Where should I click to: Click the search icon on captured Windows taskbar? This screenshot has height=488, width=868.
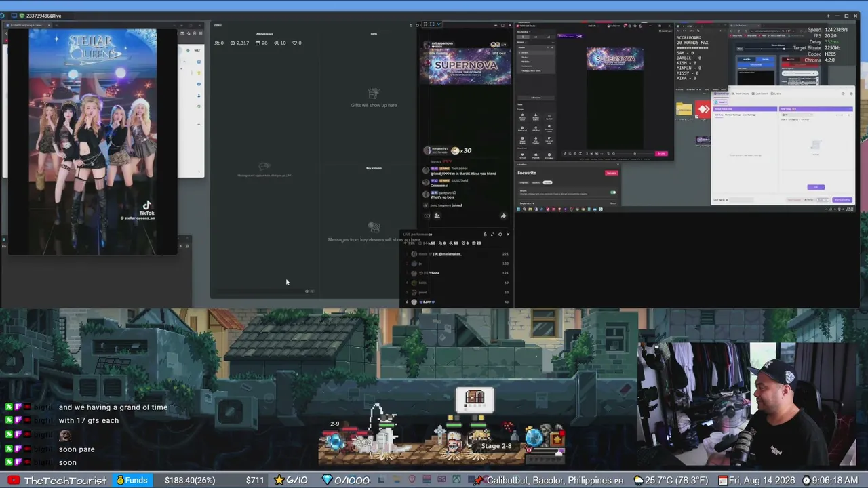[525, 209]
